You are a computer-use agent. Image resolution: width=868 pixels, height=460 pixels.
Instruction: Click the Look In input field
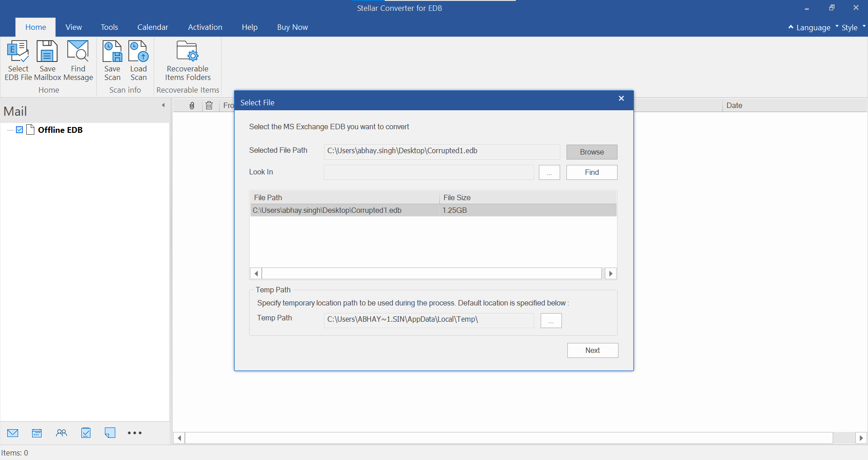pos(429,172)
